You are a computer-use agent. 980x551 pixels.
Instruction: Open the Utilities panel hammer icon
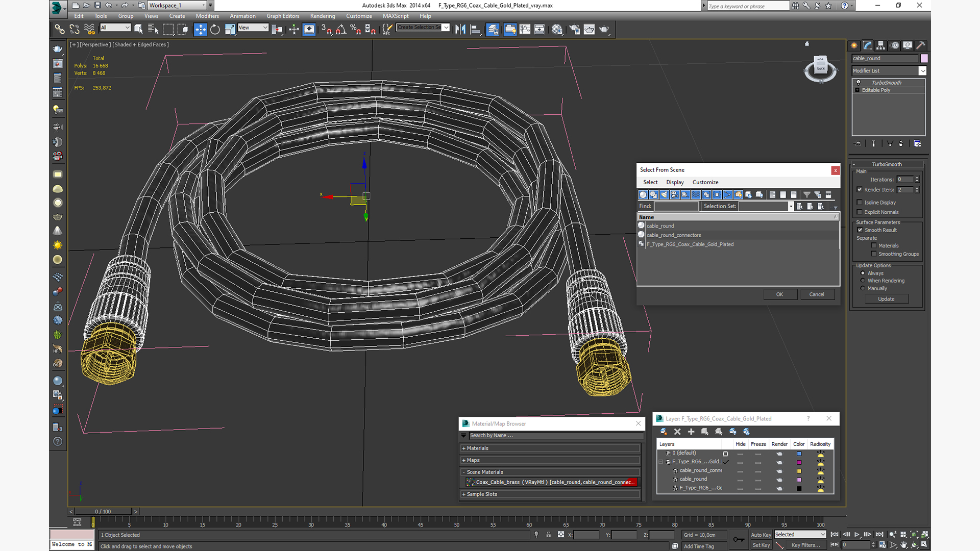tap(921, 45)
